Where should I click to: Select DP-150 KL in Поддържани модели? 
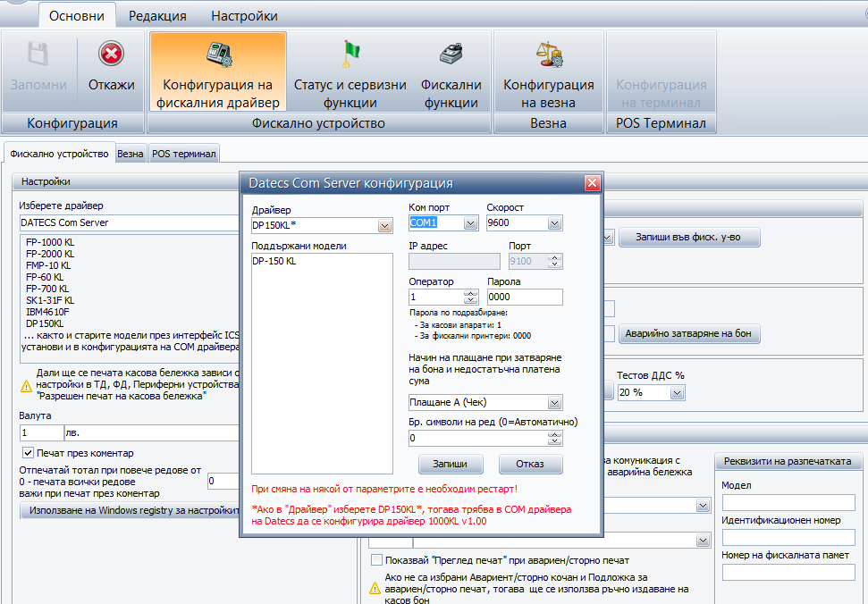(274, 261)
